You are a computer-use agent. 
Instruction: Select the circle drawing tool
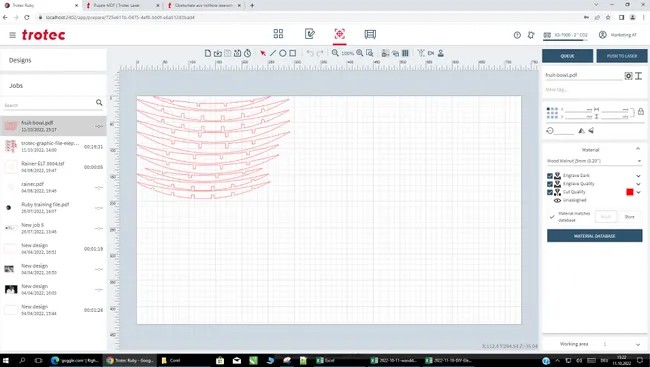coord(283,53)
